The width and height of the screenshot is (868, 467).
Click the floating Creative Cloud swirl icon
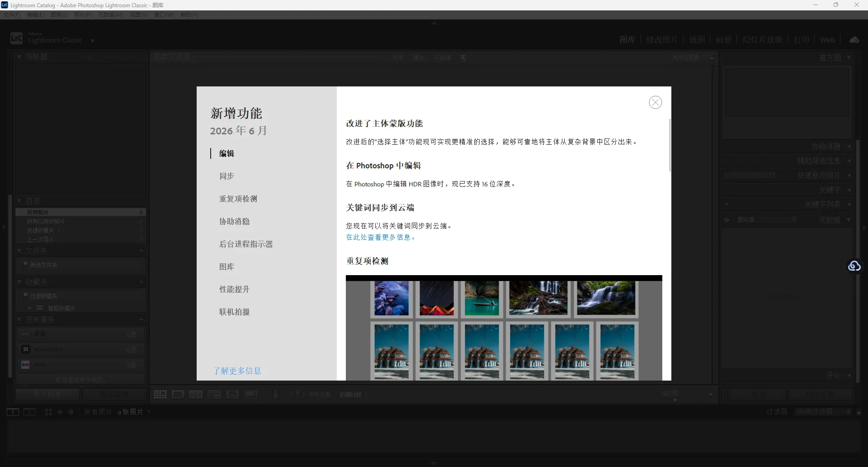(x=854, y=266)
